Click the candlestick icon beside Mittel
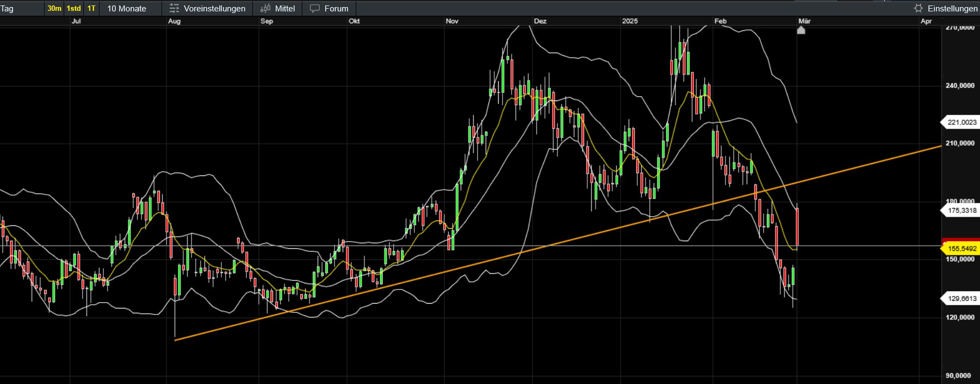Image resolution: width=980 pixels, height=384 pixels. [x=265, y=8]
